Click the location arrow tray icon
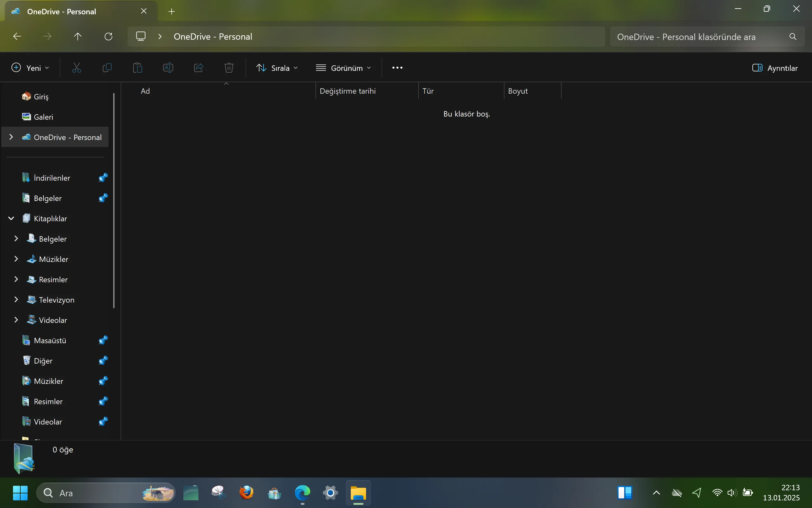Screen dimensions: 812x508 pos(697,493)
